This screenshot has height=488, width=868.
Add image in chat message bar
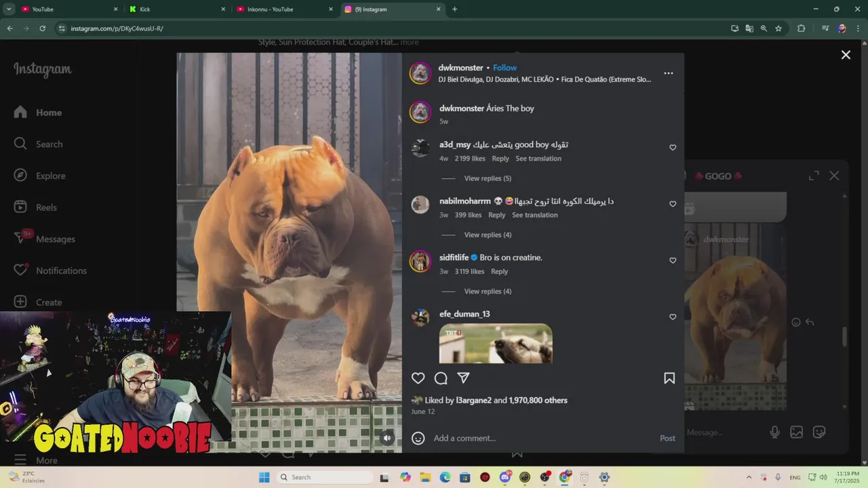(797, 432)
